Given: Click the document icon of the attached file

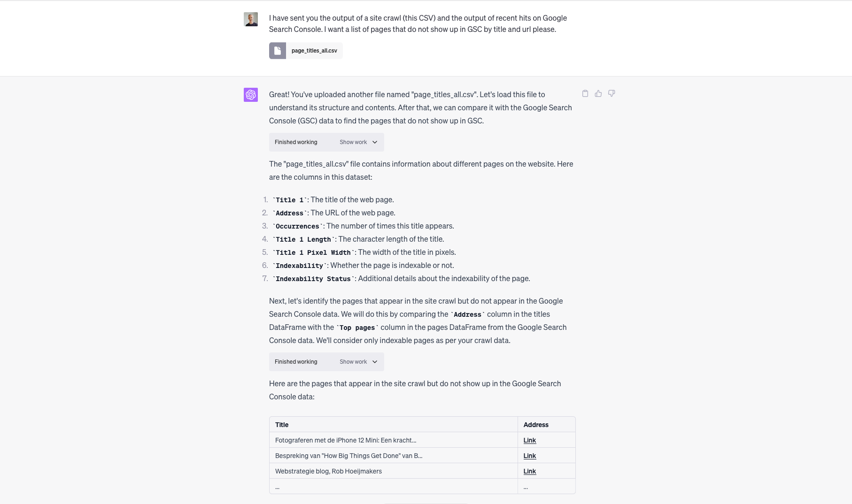Looking at the screenshot, I should tap(278, 51).
